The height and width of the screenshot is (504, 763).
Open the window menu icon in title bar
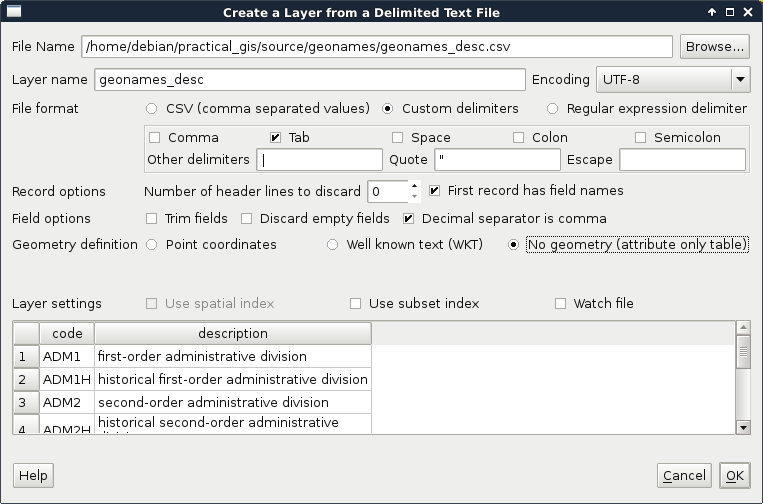tap(13, 12)
